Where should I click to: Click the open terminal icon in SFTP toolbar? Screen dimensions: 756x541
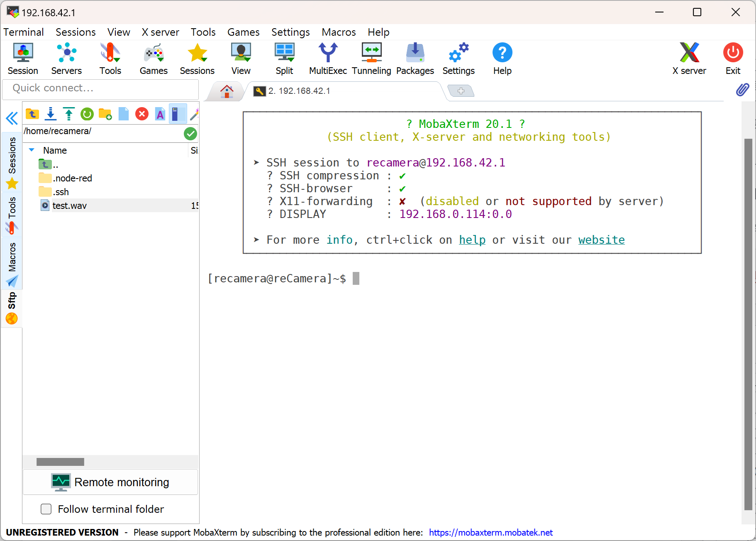click(178, 114)
